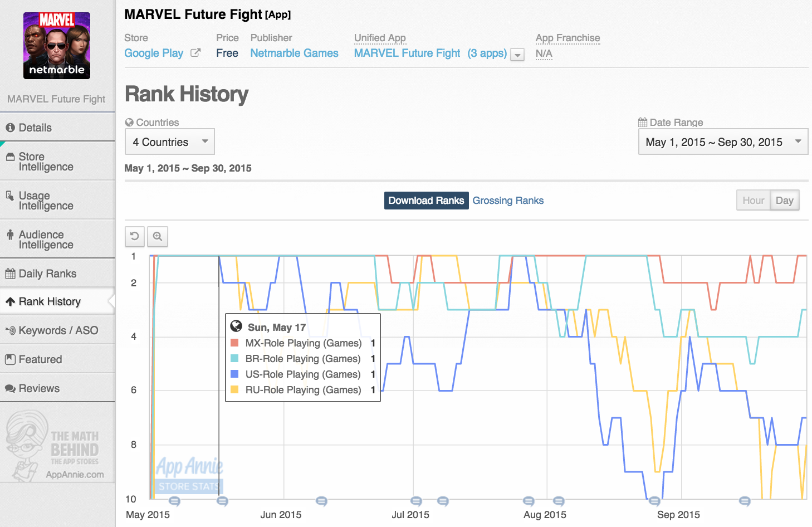The height and width of the screenshot is (527, 812).
Task: Click the Usage Intelligence icon
Action: [10, 196]
